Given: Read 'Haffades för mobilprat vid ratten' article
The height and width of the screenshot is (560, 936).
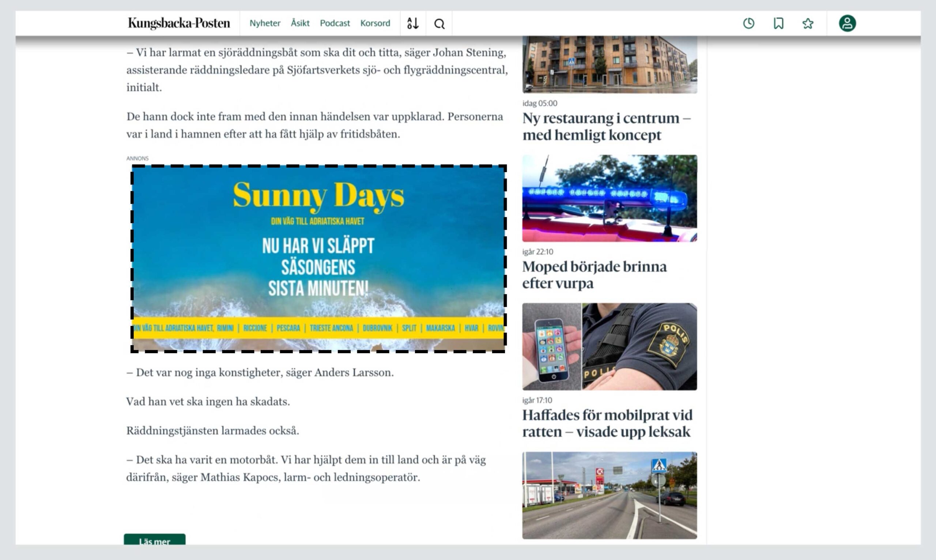Looking at the screenshot, I should tap(607, 423).
